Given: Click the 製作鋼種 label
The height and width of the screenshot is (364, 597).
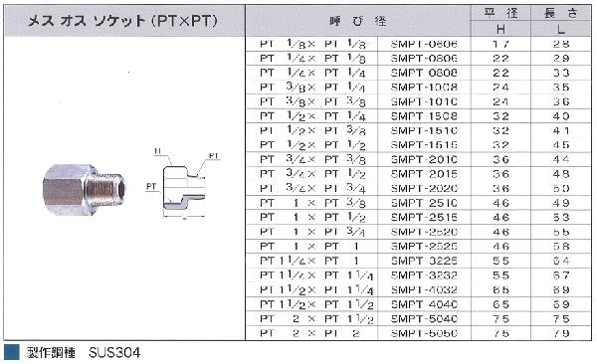Looking at the screenshot, I should point(51,353).
